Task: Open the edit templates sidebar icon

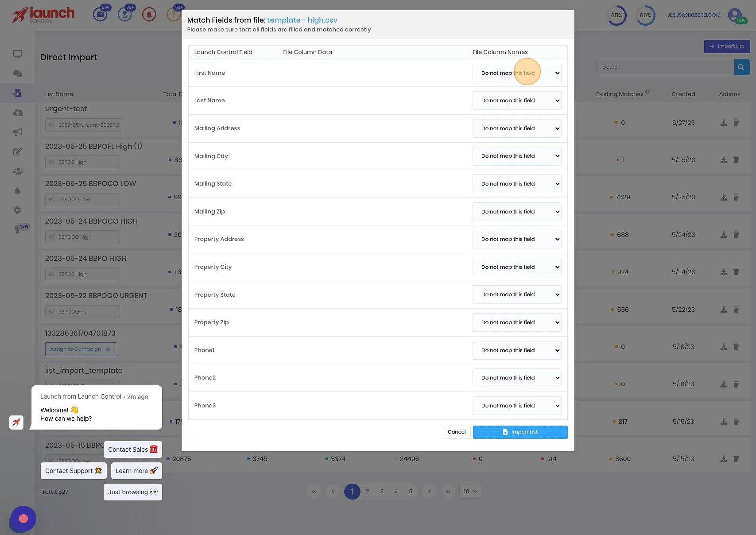Action: tap(18, 151)
